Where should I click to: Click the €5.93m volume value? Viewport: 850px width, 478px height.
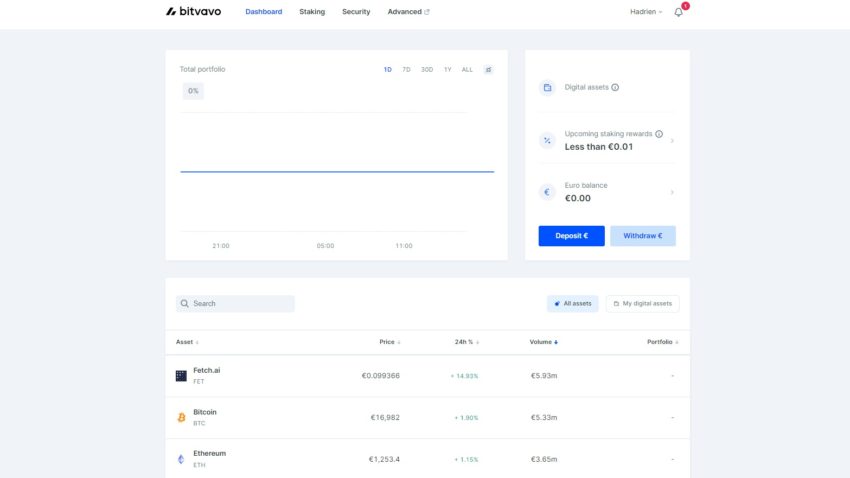pos(544,376)
